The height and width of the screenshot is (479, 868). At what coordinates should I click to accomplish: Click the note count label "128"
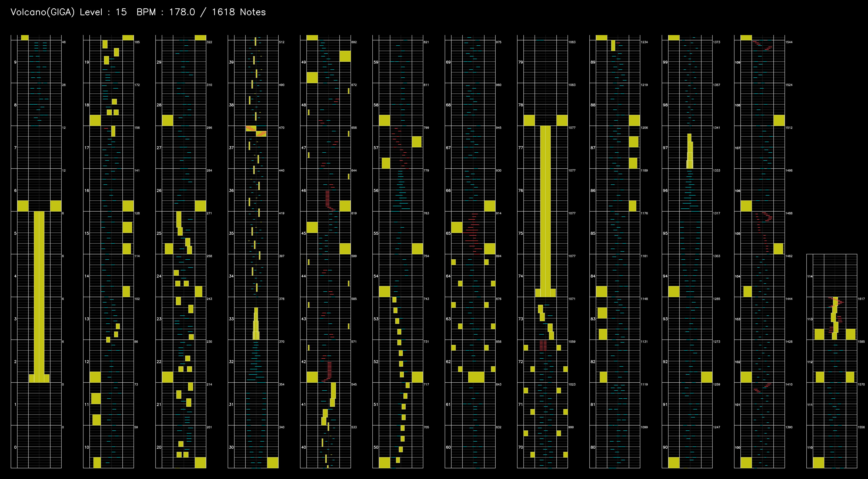137,213
